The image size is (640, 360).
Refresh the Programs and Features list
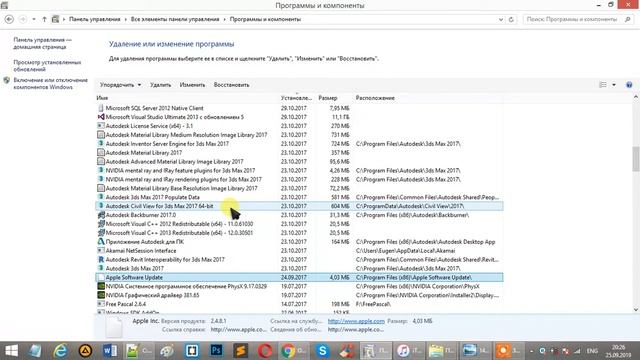tap(511, 19)
